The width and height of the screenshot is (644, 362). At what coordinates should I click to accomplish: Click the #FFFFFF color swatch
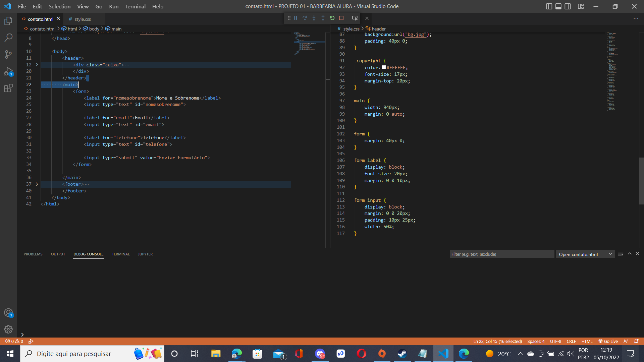[x=384, y=67]
